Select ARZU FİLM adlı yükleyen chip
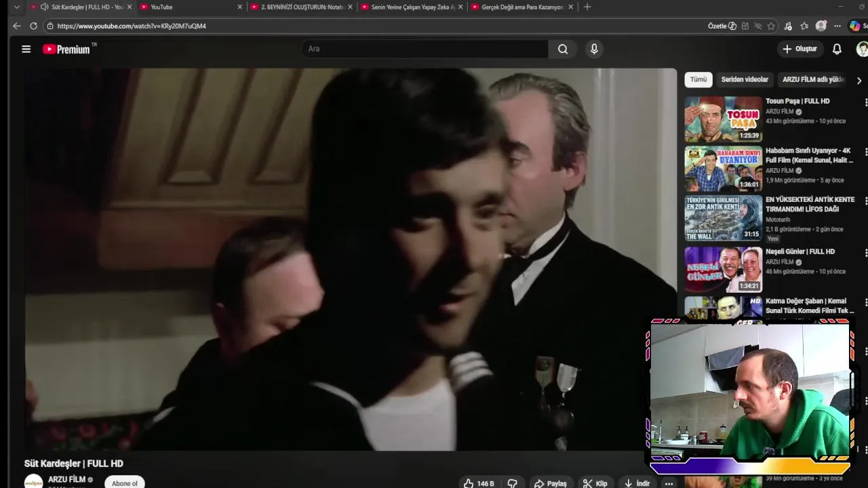The height and width of the screenshot is (488, 868). tap(814, 79)
